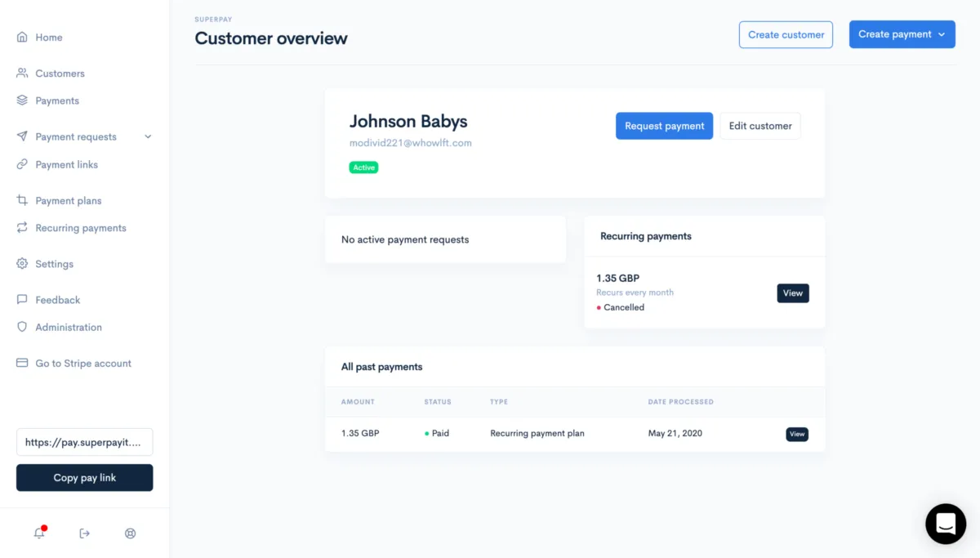
Task: Open the help lifebuoy icon
Action: click(x=130, y=533)
